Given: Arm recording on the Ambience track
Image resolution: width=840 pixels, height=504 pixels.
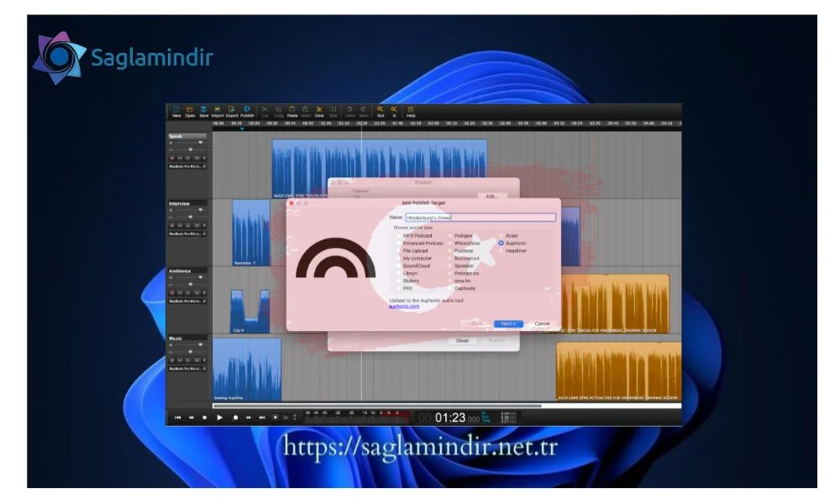Looking at the screenshot, I should (x=172, y=293).
